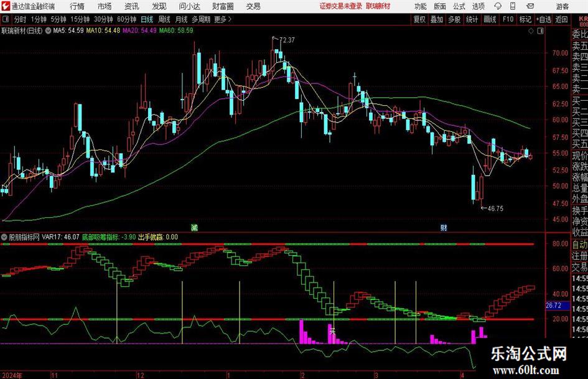588x379 pixels.
Task: Click the 自动 tab in right panel
Action: pyautogui.click(x=580, y=245)
